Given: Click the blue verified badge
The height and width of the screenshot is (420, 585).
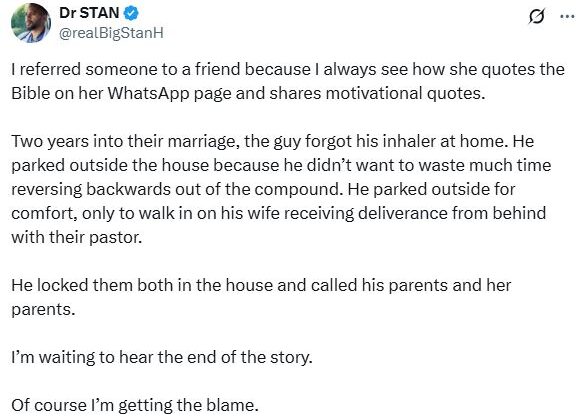Looking at the screenshot, I should click(131, 13).
